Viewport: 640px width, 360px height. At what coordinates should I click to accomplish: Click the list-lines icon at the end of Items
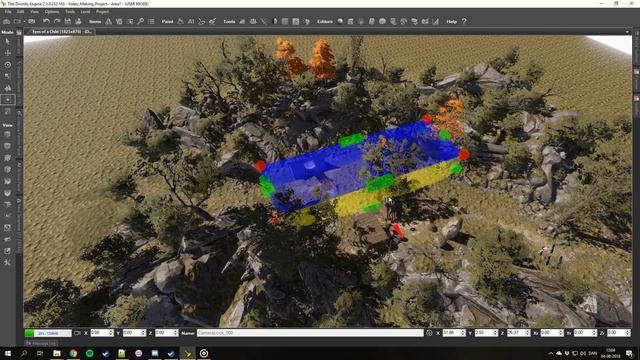pos(151,21)
